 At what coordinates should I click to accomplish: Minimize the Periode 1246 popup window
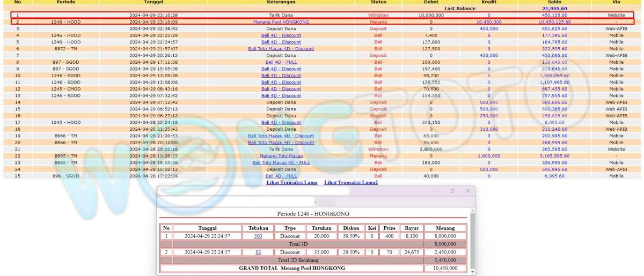437,191
